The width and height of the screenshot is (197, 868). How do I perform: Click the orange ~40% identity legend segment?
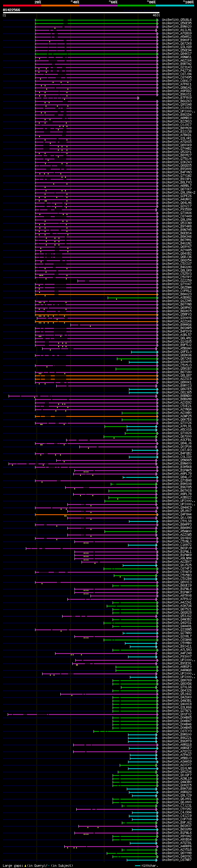point(60,6)
